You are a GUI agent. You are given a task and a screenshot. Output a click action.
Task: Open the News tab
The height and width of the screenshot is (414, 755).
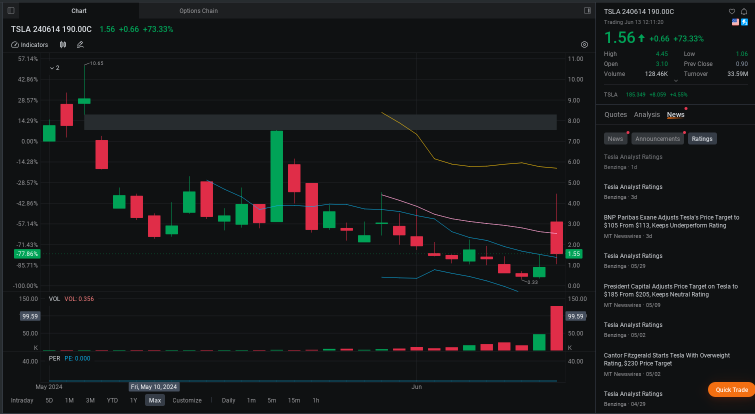(x=676, y=115)
